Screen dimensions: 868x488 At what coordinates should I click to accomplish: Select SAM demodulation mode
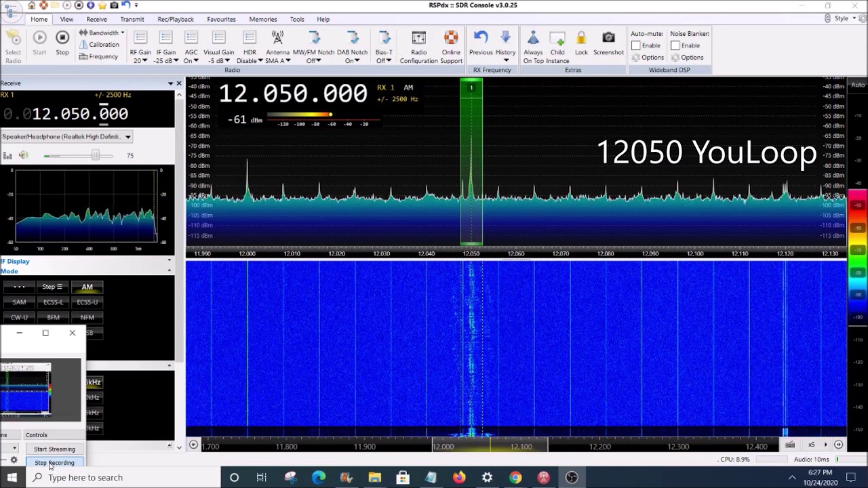pos(19,302)
